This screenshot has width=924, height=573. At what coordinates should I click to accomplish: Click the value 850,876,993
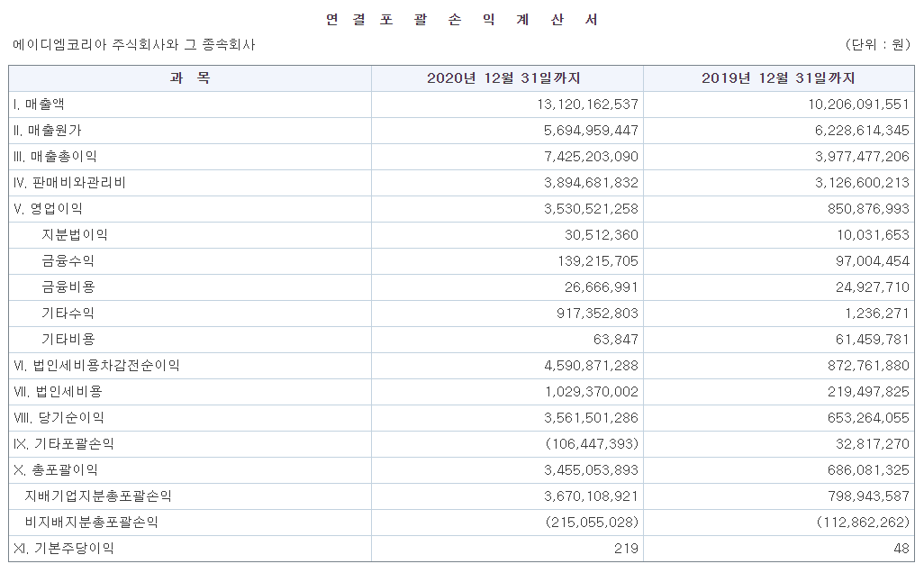tap(870, 209)
